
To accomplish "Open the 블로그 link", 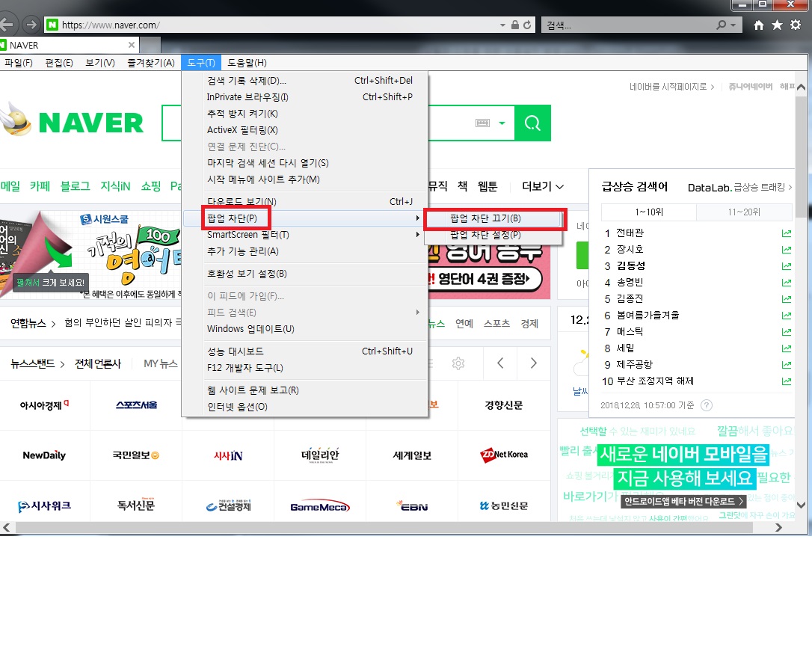I will [x=75, y=186].
